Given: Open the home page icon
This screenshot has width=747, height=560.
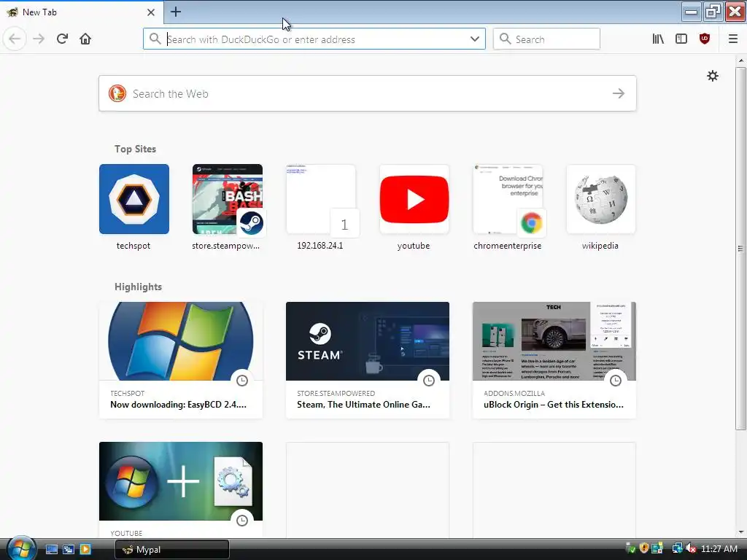Looking at the screenshot, I should [x=85, y=39].
